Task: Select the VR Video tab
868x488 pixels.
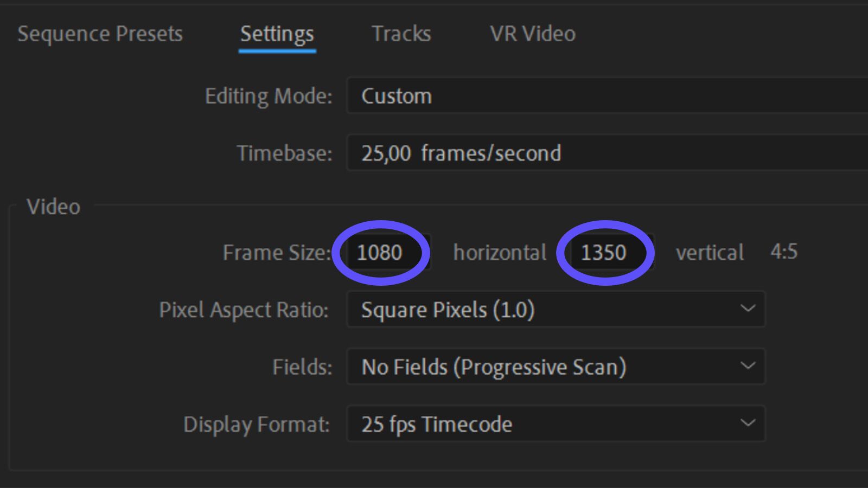Action: point(532,34)
